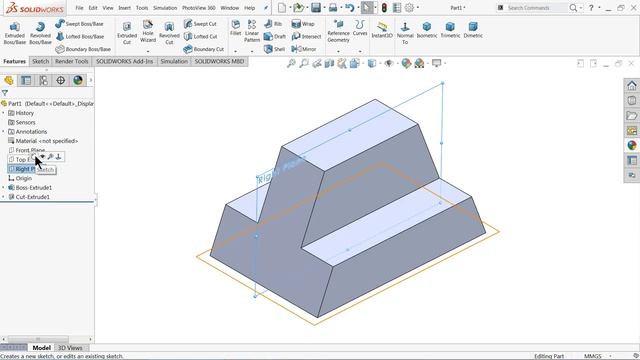Open the PhotoView 360 menu

199,8
